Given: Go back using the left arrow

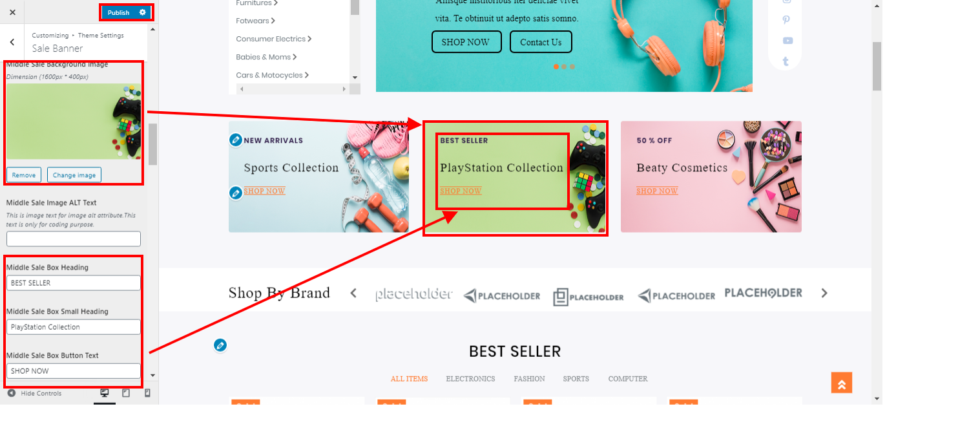Looking at the screenshot, I should pyautogui.click(x=12, y=42).
